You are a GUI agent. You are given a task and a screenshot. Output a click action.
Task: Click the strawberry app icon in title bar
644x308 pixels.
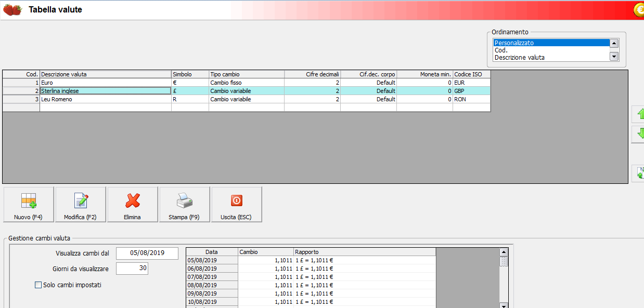tap(12, 10)
